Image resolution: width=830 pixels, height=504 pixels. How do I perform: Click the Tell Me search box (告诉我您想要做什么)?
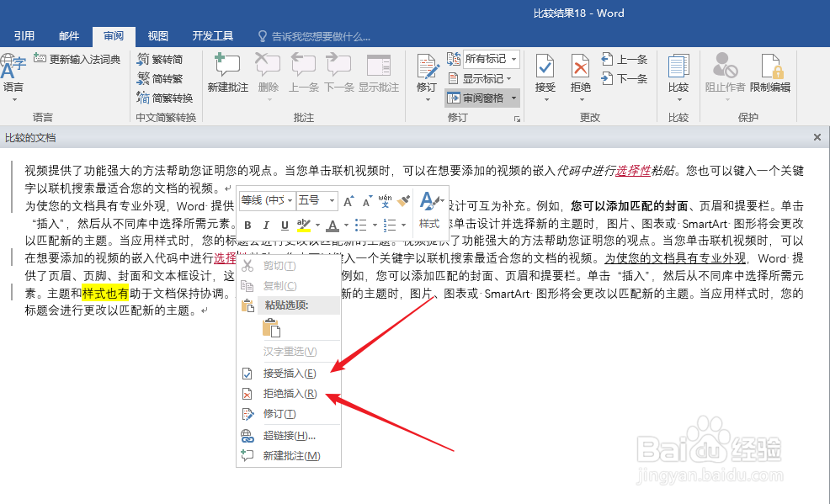point(314,36)
